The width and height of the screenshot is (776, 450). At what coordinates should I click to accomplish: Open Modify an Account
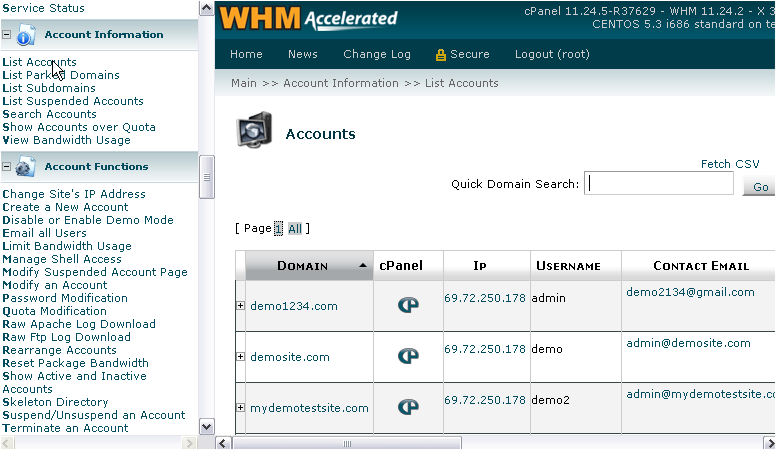pos(54,285)
